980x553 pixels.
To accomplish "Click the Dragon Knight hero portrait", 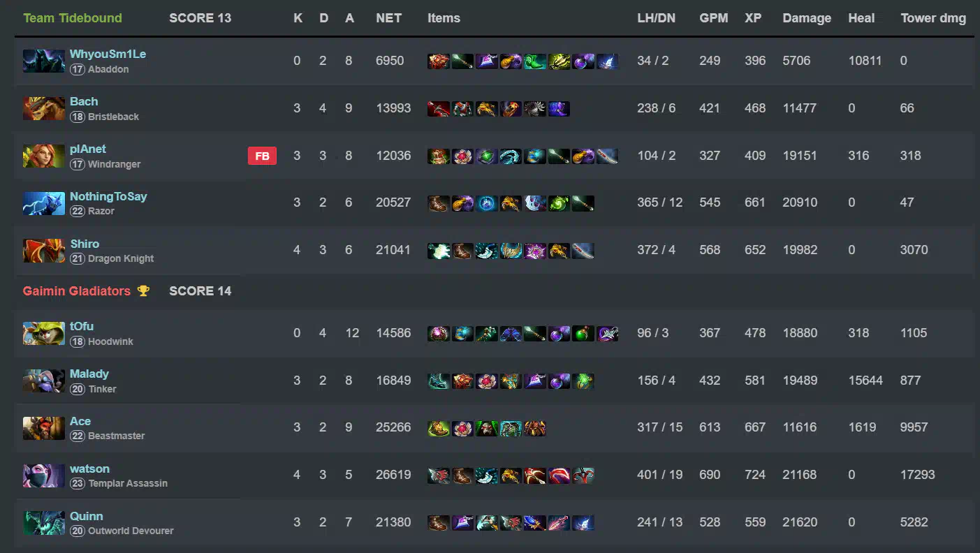I will 44,251.
